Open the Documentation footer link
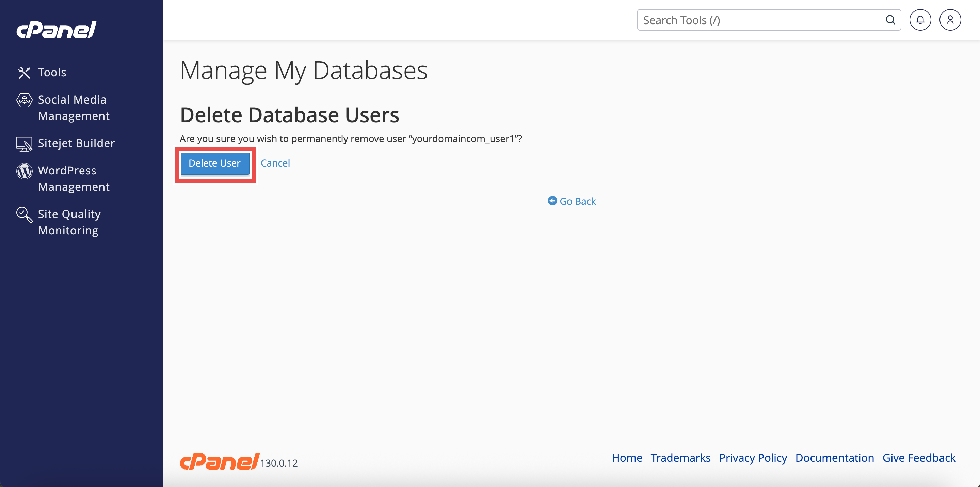 tap(834, 458)
